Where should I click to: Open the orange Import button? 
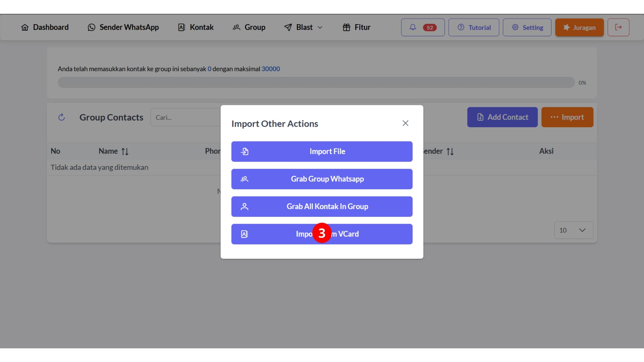(x=567, y=117)
